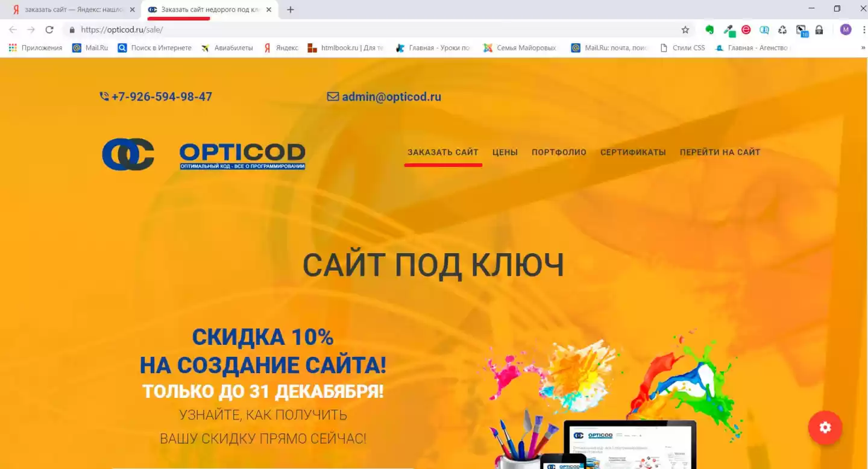Click the УЗНАЙТЕ, КАК ПОЛУЧИТЬ line
Viewport: 868px width, 469px height.
point(263,415)
